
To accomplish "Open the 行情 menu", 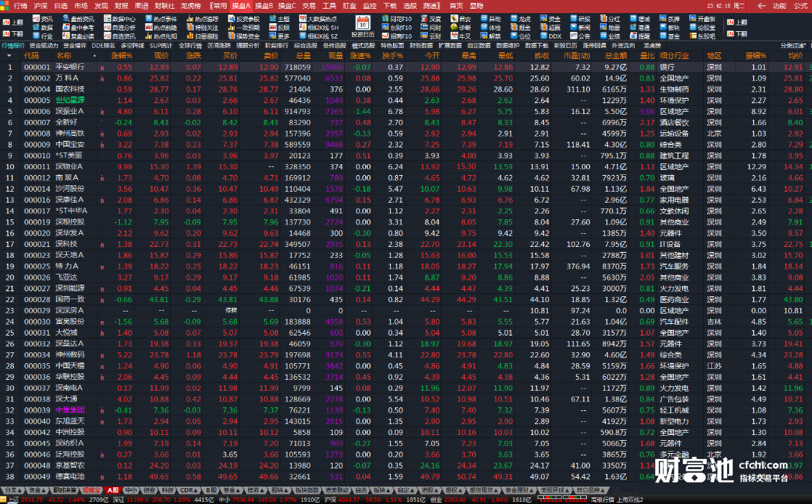I will pyautogui.click(x=21, y=6).
